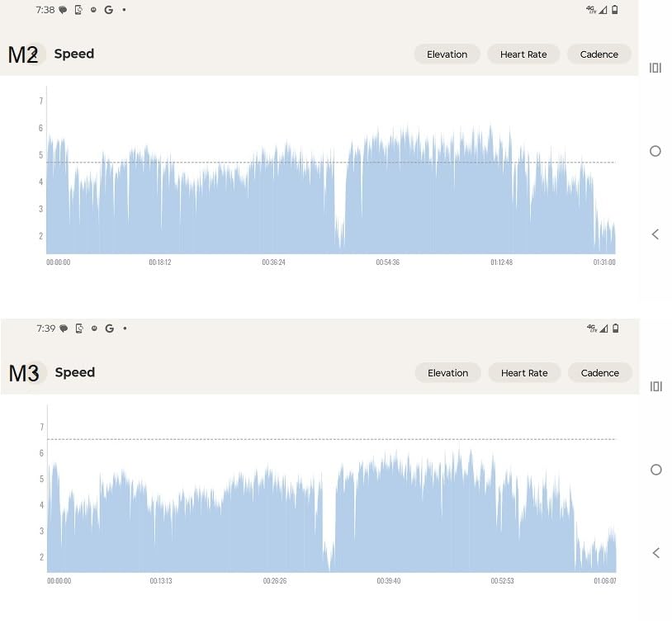Image resolution: width=672 pixels, height=624 pixels.
Task: Tap the home circle icon beside M2 chart
Action: 655,151
